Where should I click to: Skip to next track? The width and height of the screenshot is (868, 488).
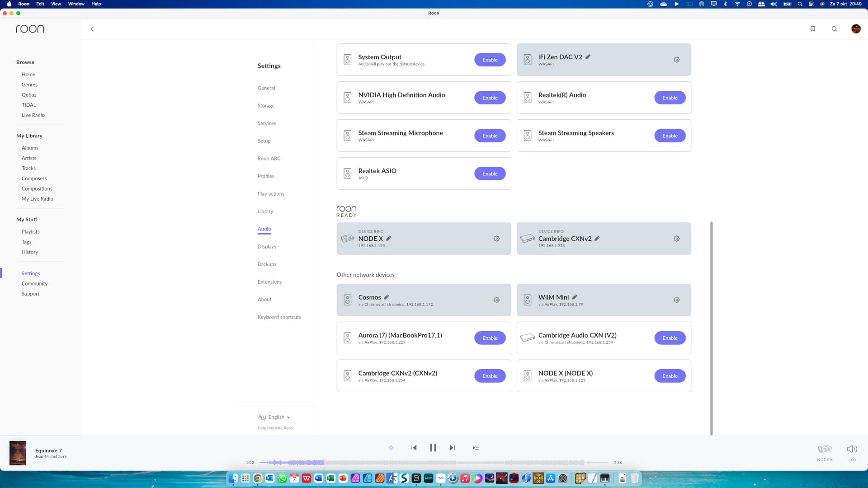tap(452, 448)
